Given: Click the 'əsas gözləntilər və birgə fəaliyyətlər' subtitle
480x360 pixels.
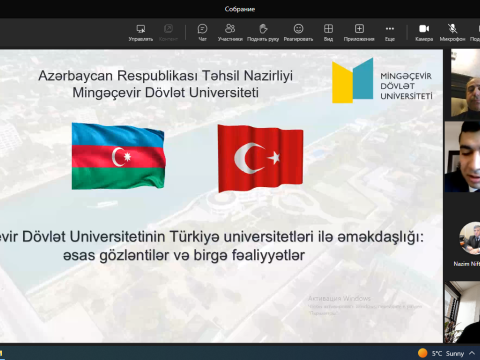Looking at the screenshot, I should click(x=184, y=255).
